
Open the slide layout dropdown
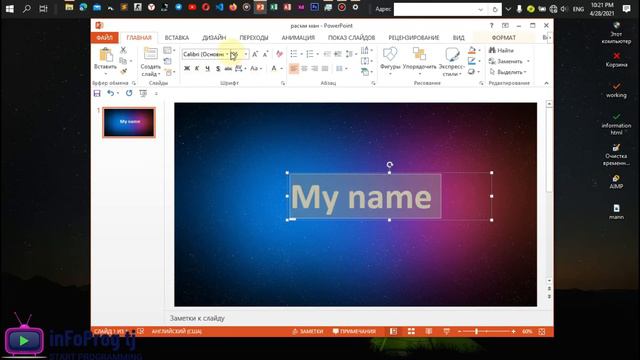point(169,50)
